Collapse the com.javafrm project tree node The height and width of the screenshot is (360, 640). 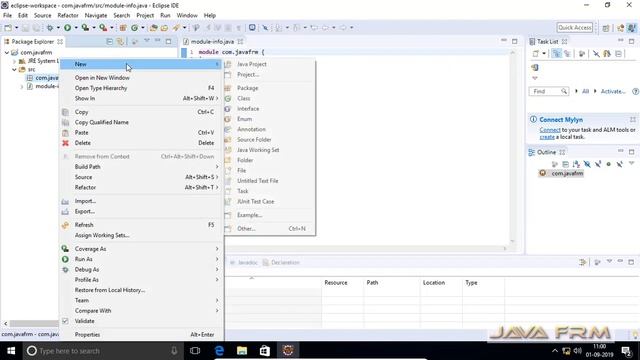(7, 53)
